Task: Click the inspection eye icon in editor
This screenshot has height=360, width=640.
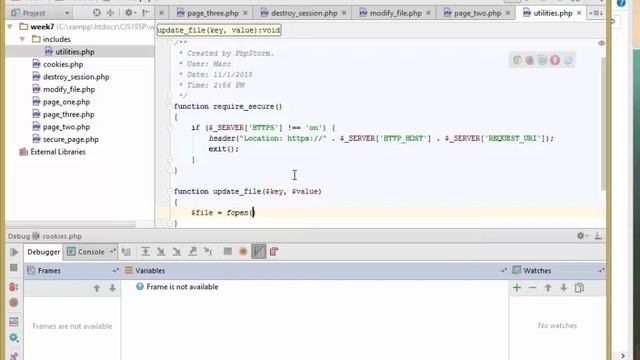Action: tap(602, 43)
